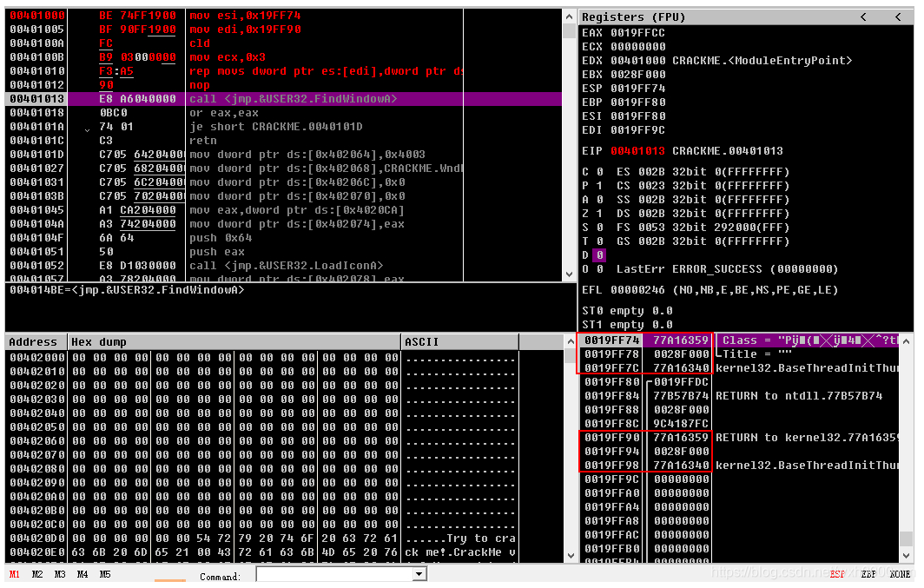This screenshot has width=924, height=588.
Task: Click the ASCII column header
Action: click(x=459, y=341)
